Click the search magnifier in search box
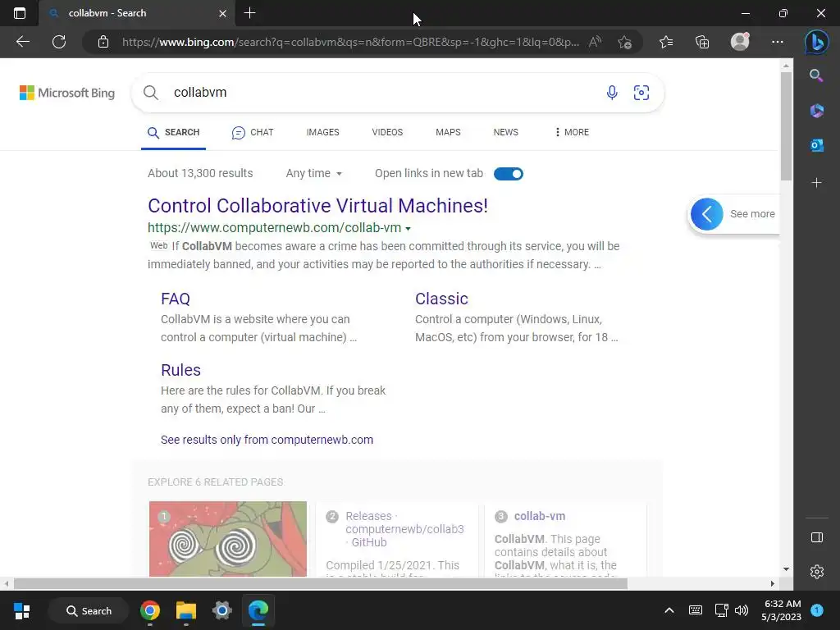 pyautogui.click(x=151, y=93)
